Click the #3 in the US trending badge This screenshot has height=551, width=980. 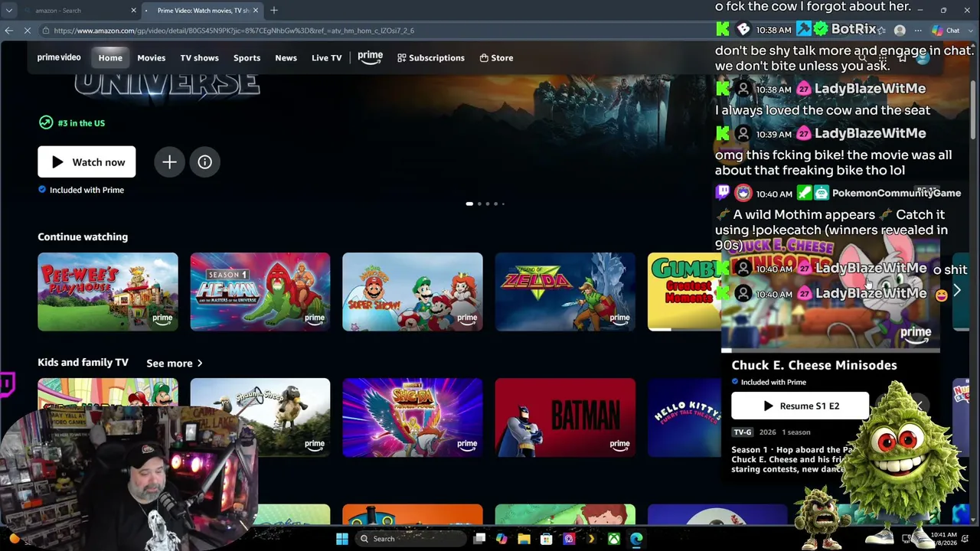click(x=72, y=123)
